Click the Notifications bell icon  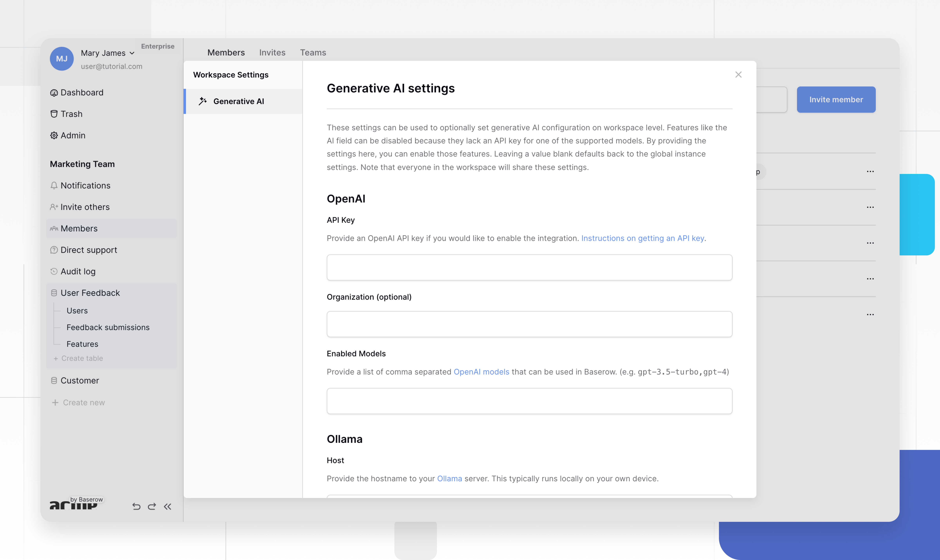(54, 186)
